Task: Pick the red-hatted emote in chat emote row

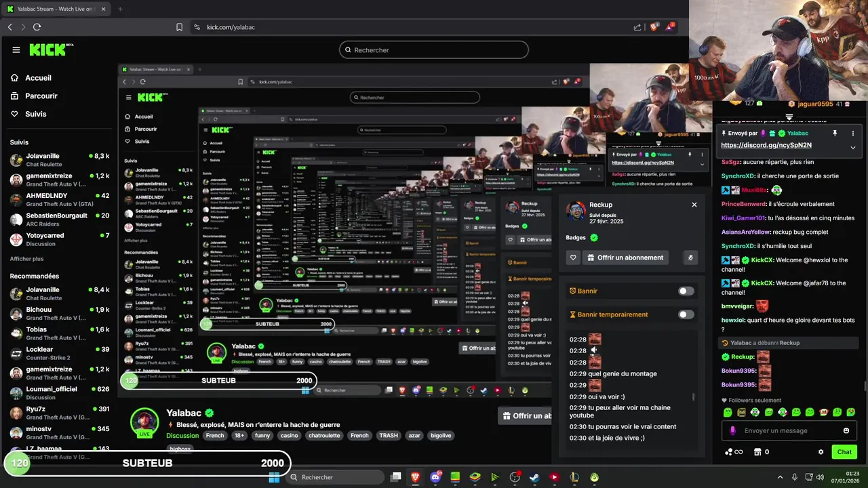Action: [x=824, y=412]
